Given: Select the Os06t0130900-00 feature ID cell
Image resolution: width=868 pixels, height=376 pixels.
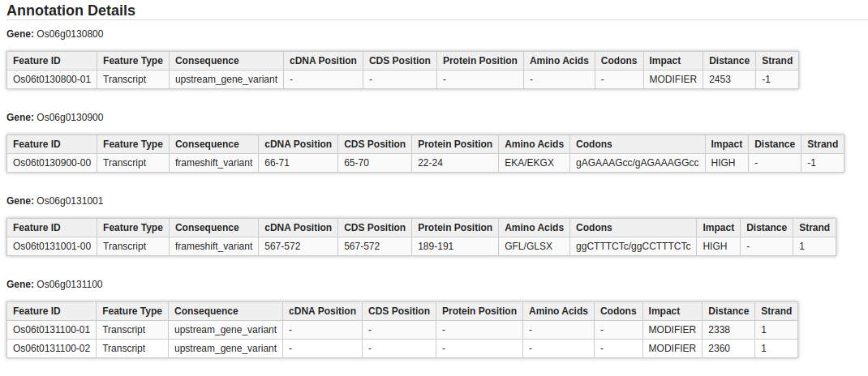Looking at the screenshot, I should coord(52,163).
